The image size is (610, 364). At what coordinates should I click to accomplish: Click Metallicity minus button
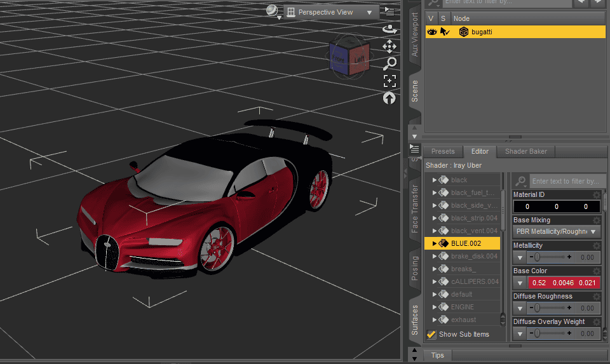tap(531, 257)
